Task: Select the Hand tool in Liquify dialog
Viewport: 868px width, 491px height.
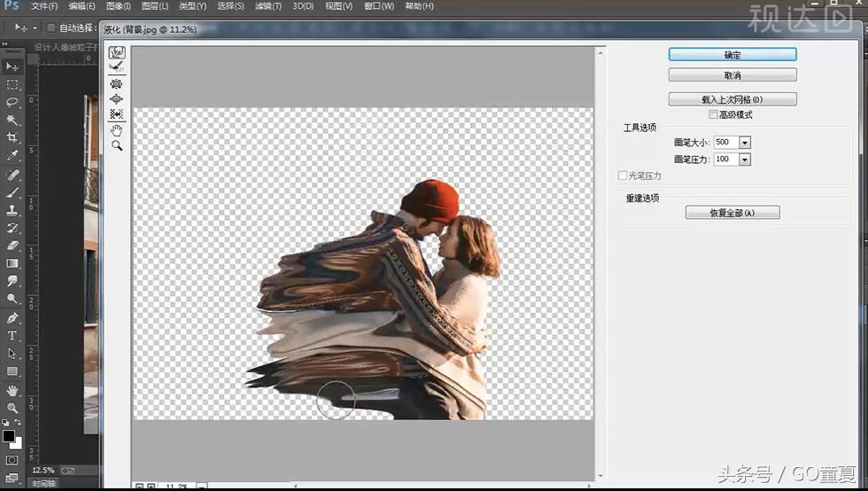Action: pos(117,130)
